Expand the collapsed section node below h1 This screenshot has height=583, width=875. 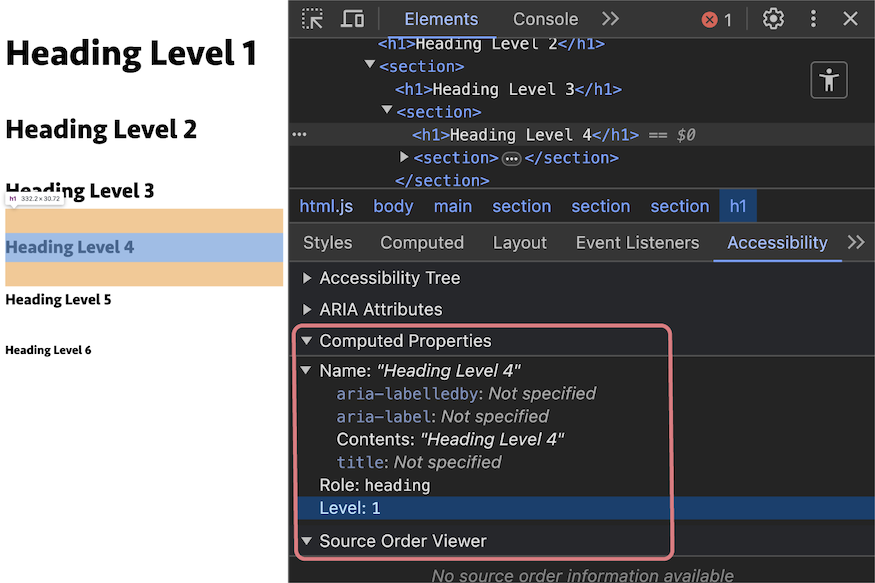[x=404, y=157]
